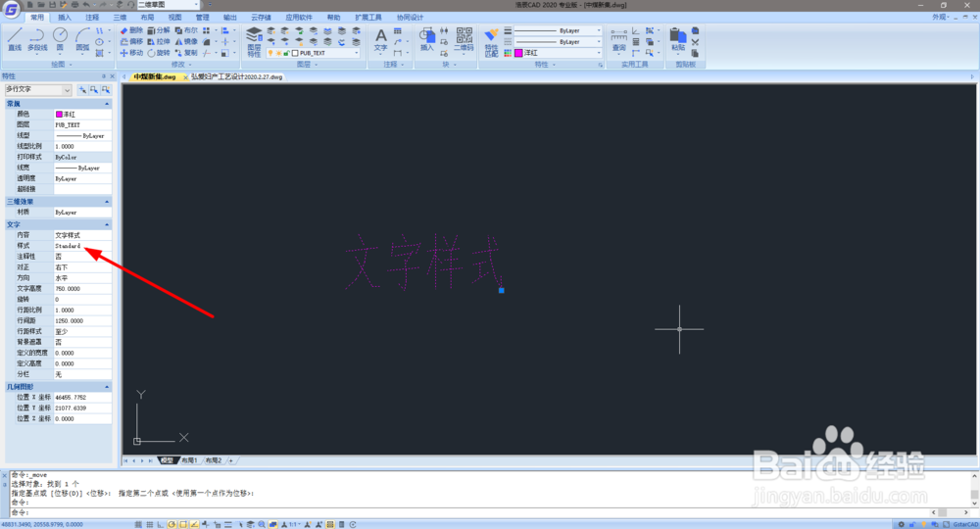Viewport: 980px width, 529px height.
Task: Open the second ByLayer dropdown in the Properties group
Action: [x=558, y=42]
